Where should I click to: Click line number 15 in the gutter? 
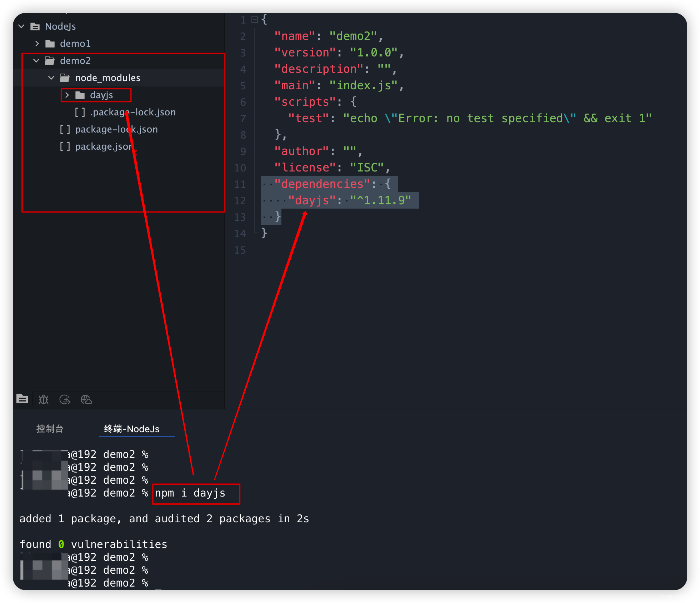pos(240,250)
